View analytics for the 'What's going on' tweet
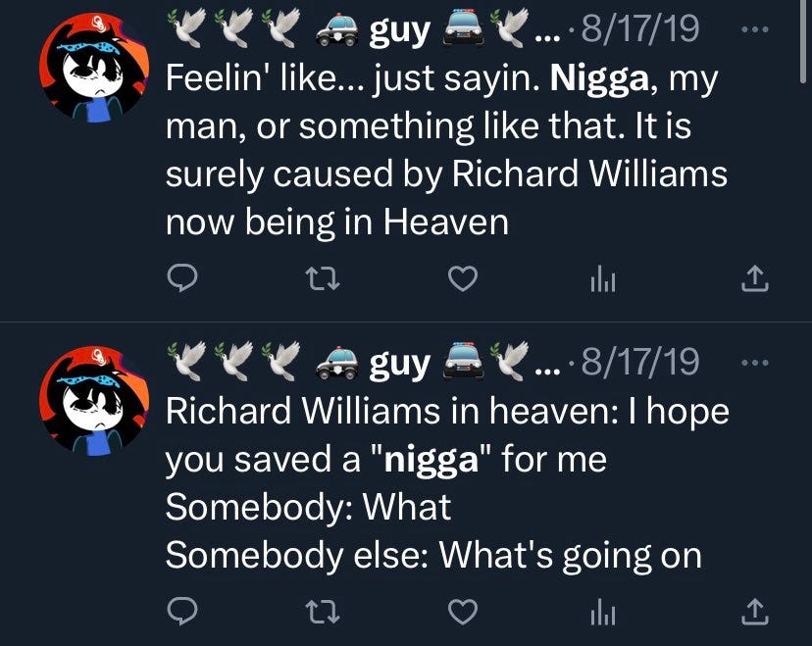Screen dimensions: 812x646 tap(603, 613)
